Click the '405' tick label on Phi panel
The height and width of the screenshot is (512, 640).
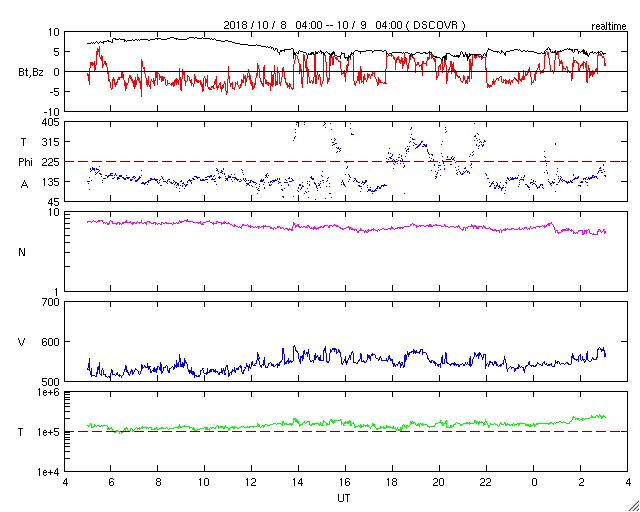click(x=51, y=122)
